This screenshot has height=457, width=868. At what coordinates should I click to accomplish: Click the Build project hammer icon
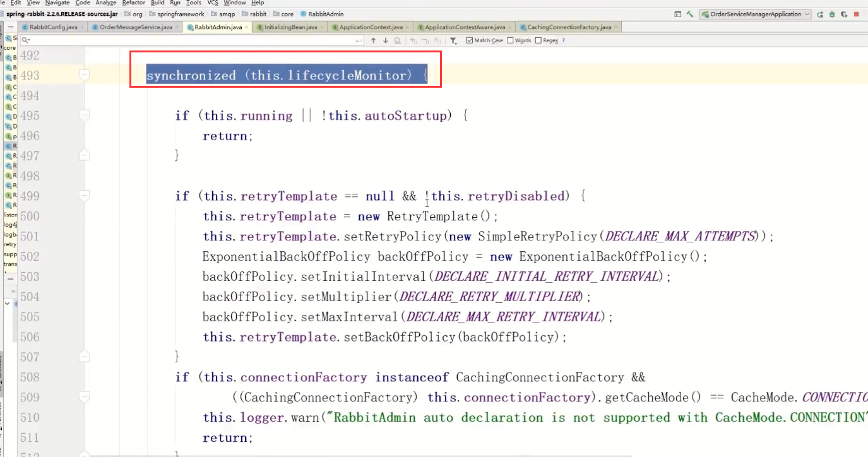point(690,14)
